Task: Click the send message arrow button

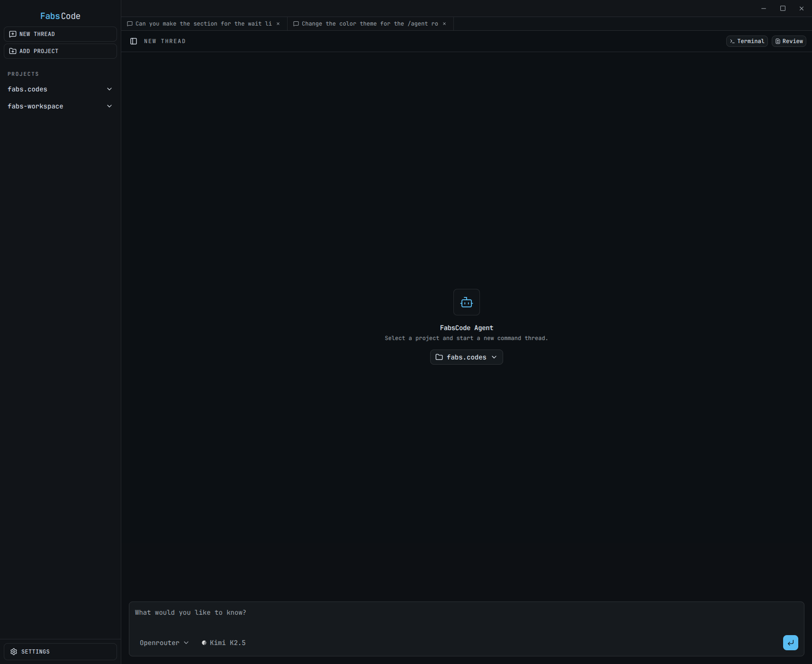Action: [790, 643]
